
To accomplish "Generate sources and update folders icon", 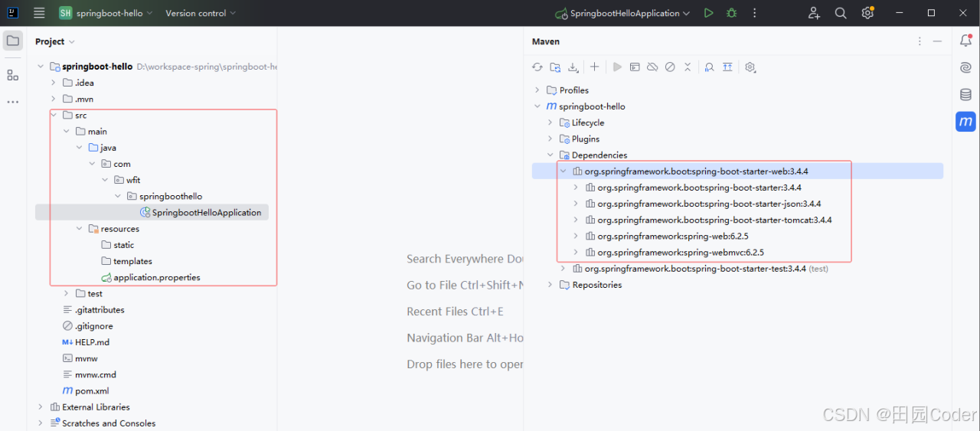I will [555, 67].
